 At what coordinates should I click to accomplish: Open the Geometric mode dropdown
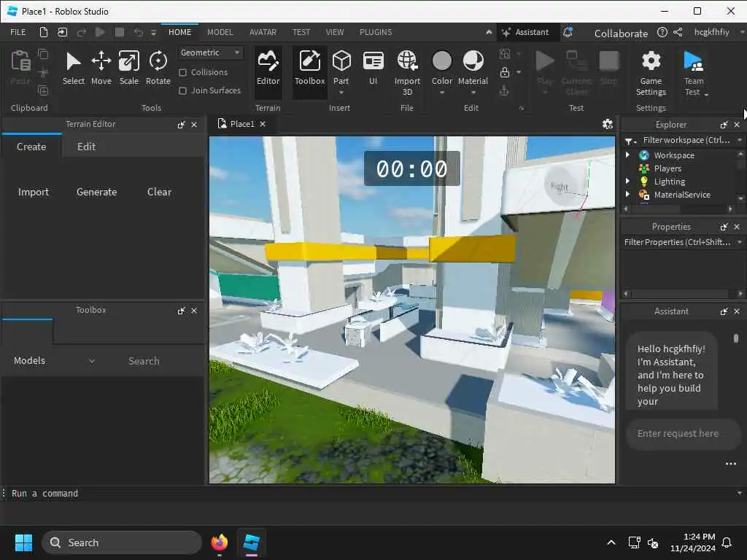210,52
